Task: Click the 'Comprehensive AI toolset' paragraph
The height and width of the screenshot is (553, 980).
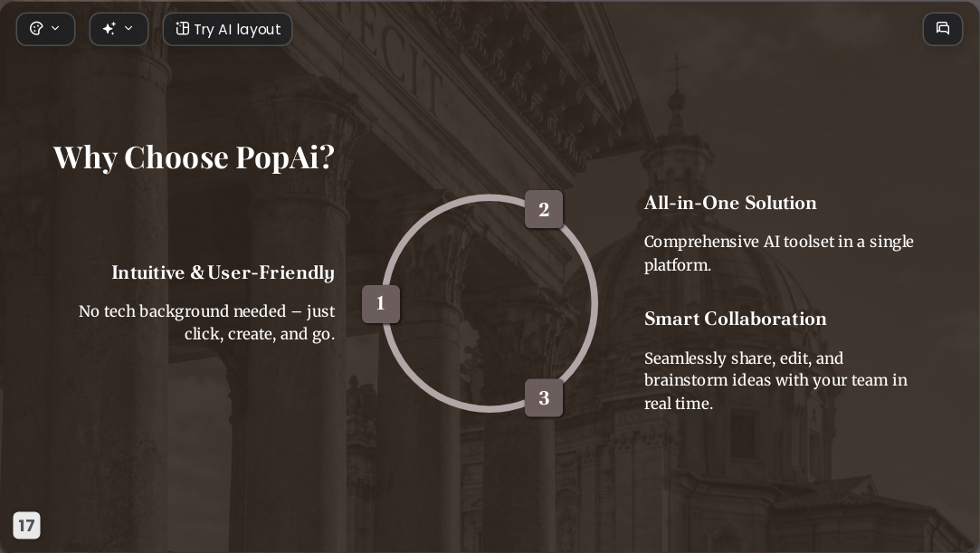Action: point(779,253)
